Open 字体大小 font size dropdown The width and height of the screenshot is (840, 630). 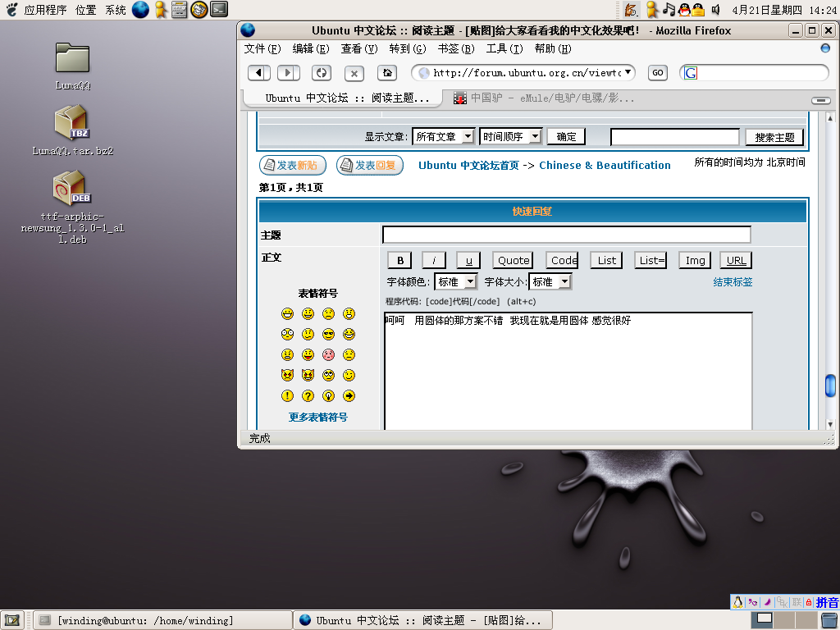(550, 282)
